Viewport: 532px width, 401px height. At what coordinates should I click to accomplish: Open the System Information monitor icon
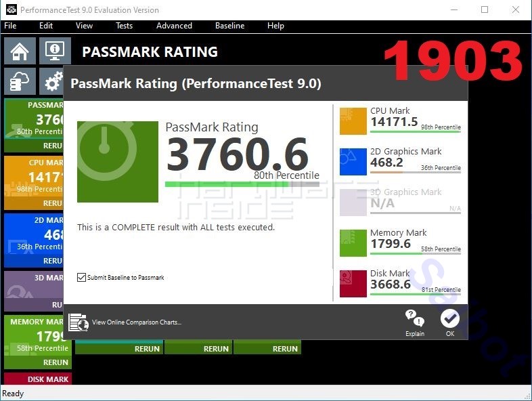[54, 51]
